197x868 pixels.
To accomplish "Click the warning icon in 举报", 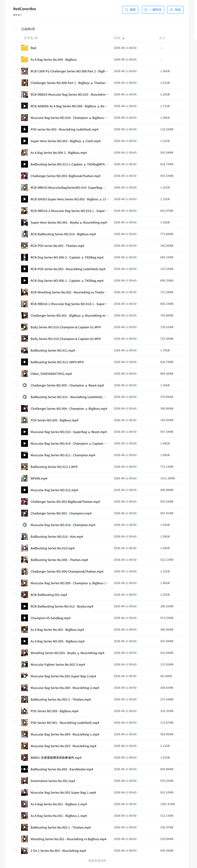I will tap(171, 10).
